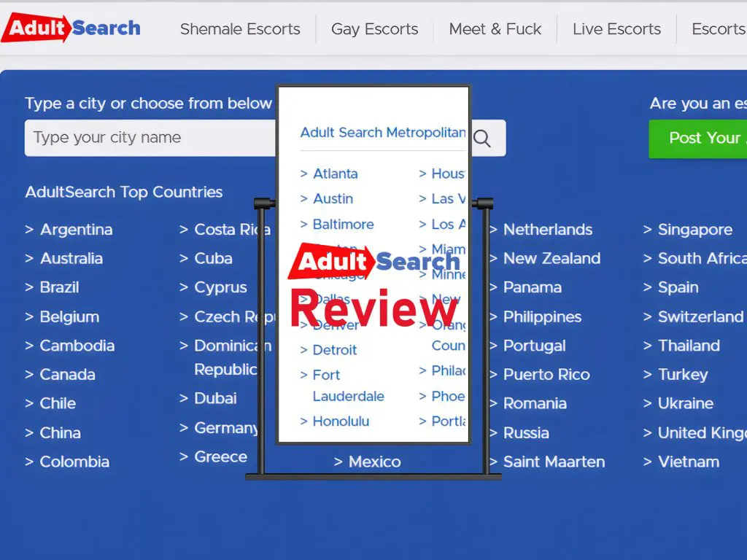Select the Netherlands link
747x560 pixels.
click(x=547, y=230)
